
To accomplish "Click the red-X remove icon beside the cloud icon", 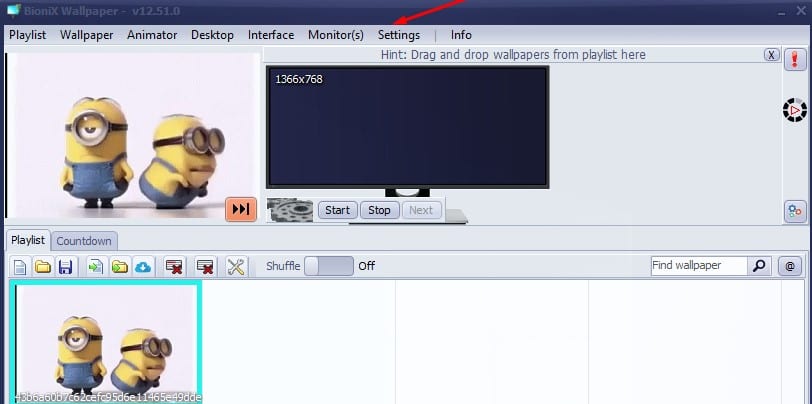I will (x=174, y=267).
